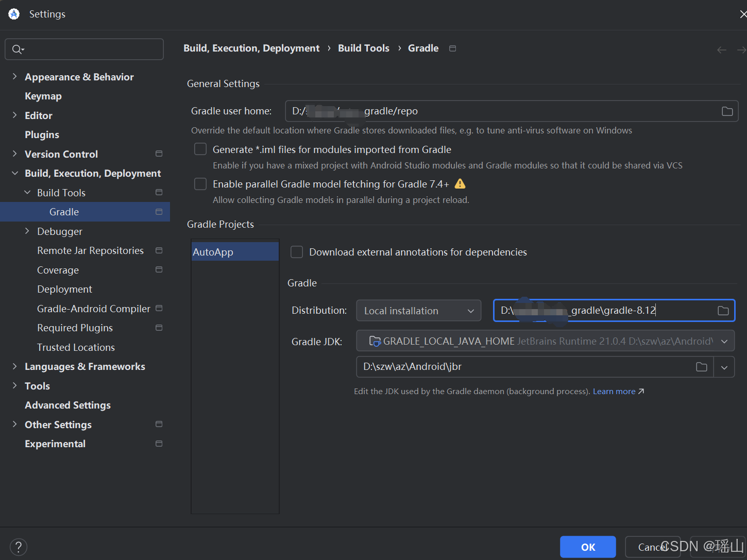
Task: Select Advanced Settings in settings tree
Action: (x=67, y=405)
